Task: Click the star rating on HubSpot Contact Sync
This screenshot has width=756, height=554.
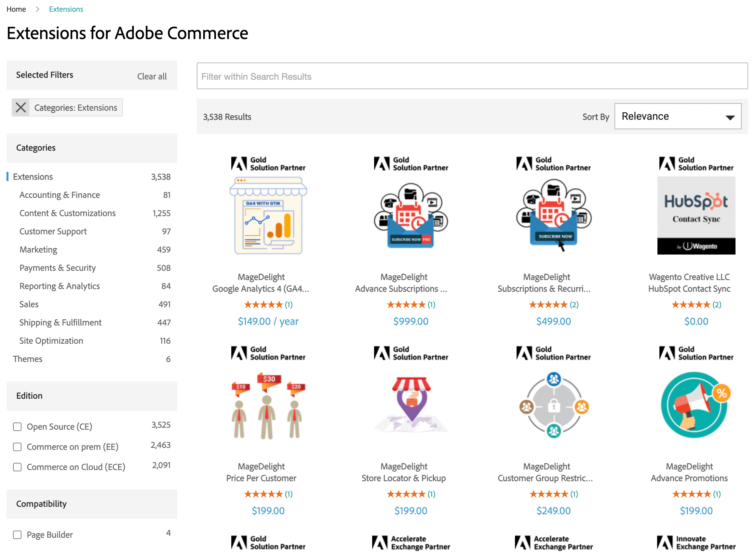Action: 691,304
